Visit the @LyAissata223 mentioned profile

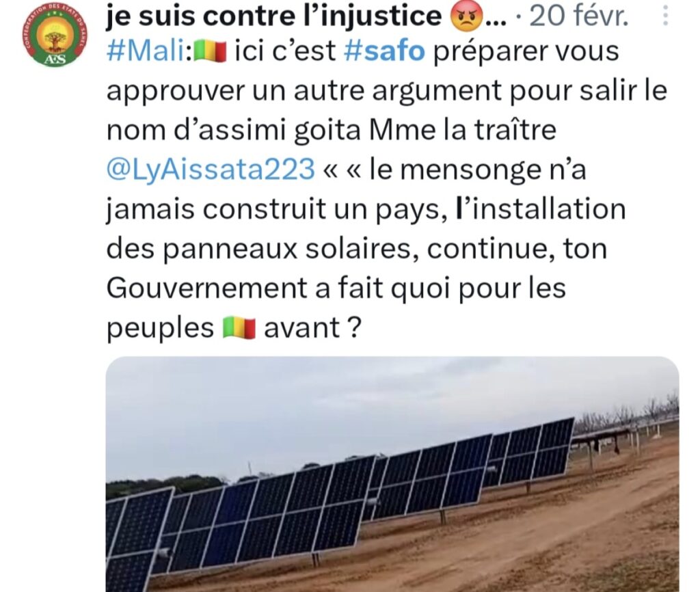[211, 170]
